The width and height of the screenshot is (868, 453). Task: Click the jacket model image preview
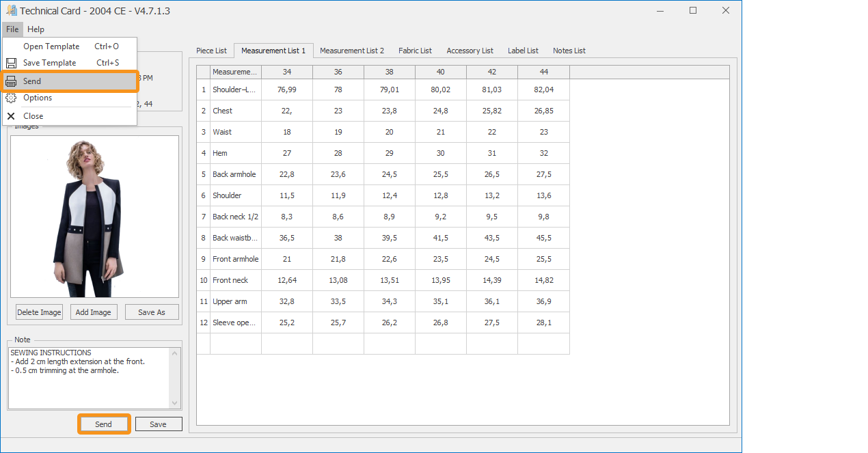coord(94,216)
